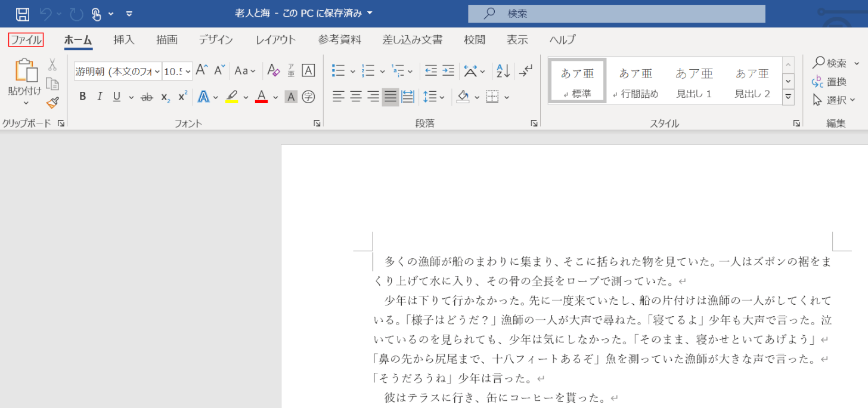Click the Clear All Formatting icon
The width and height of the screenshot is (868, 408).
273,70
